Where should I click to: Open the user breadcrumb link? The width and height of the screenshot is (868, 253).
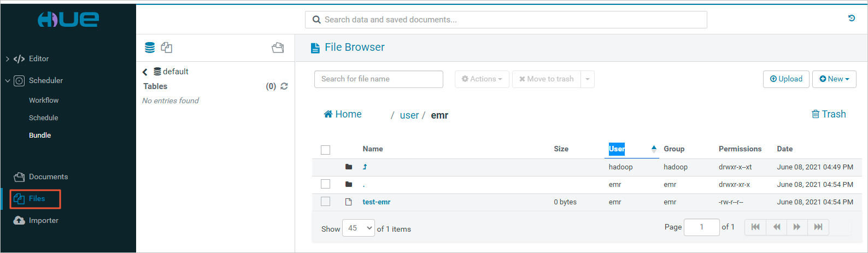(x=409, y=115)
